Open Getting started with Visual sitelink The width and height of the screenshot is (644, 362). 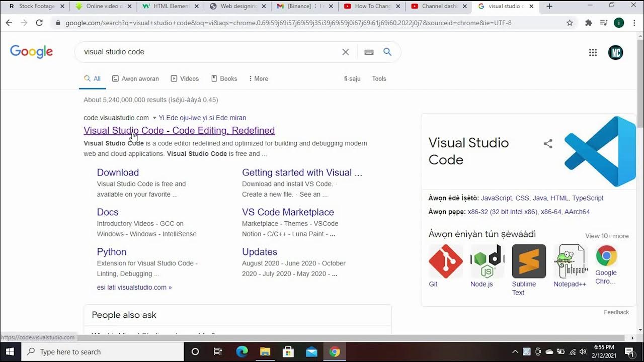coord(302,172)
